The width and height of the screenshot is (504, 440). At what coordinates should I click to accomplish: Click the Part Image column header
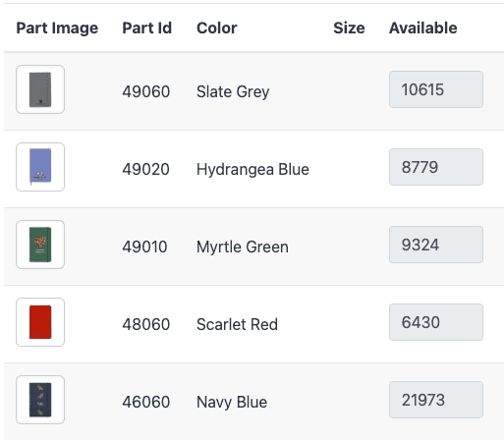[57, 28]
